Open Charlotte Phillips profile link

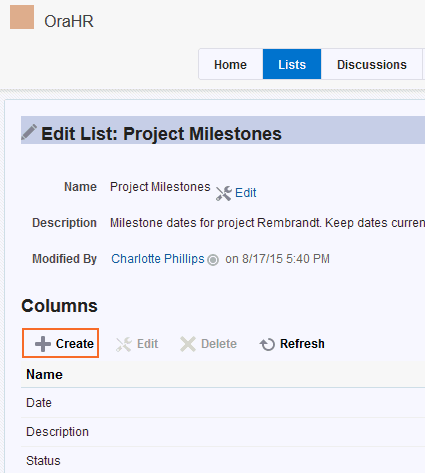158,259
